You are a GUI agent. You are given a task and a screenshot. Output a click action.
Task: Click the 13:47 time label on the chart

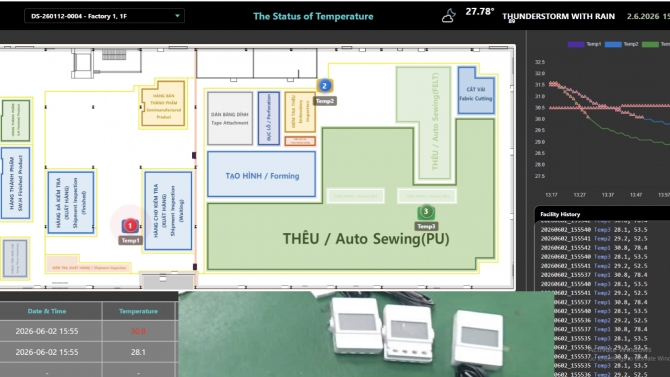click(636, 195)
